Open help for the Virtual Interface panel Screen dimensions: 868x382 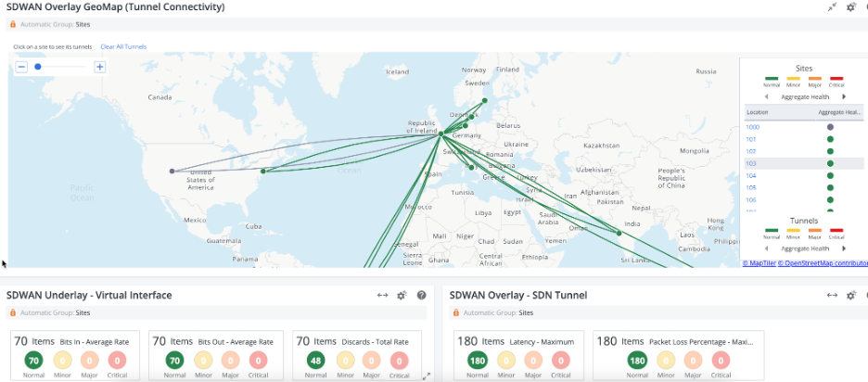tap(421, 296)
